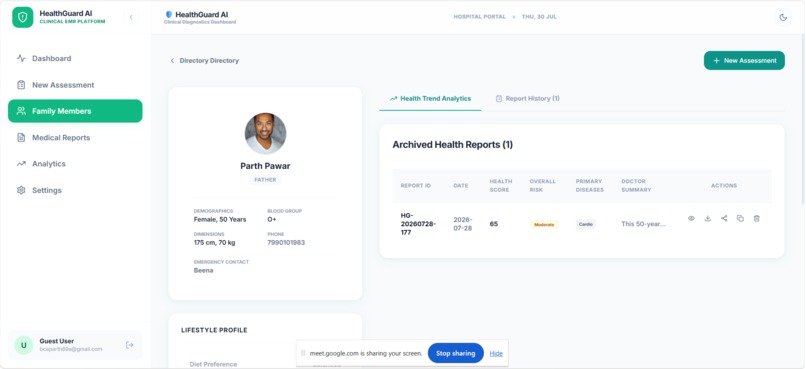This screenshot has height=369, width=806.
Task: Download report HG-20260728-177
Action: coord(708,218)
